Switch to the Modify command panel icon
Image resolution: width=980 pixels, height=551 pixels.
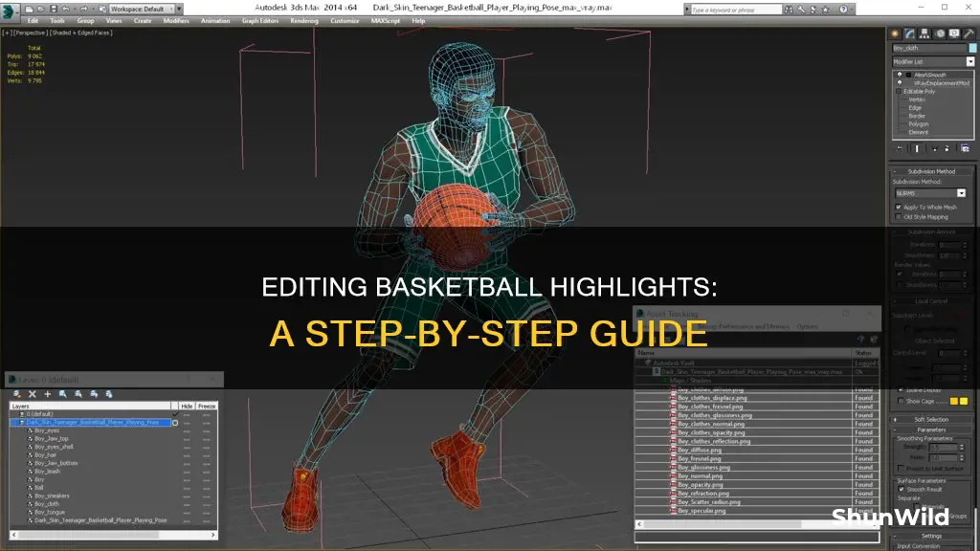pos(910,33)
